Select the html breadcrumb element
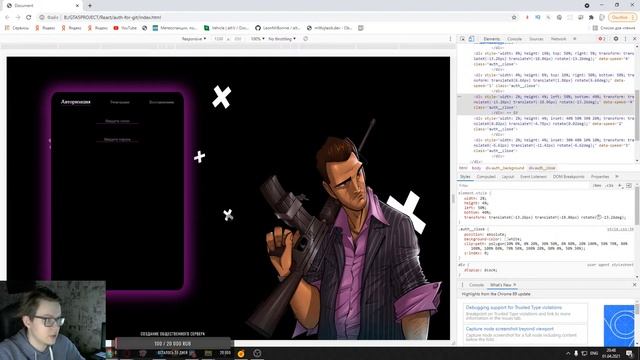This screenshot has height=360, width=640. [463, 168]
